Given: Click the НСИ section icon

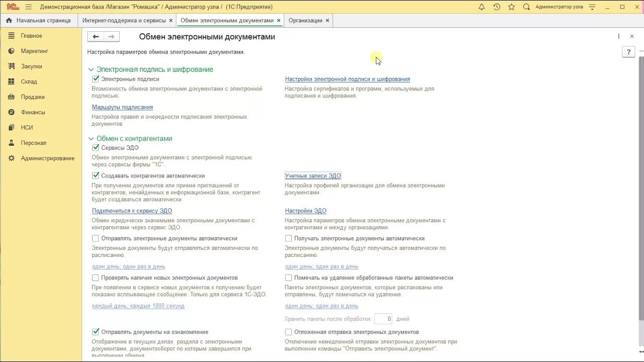Looking at the screenshot, I should click(11, 128).
